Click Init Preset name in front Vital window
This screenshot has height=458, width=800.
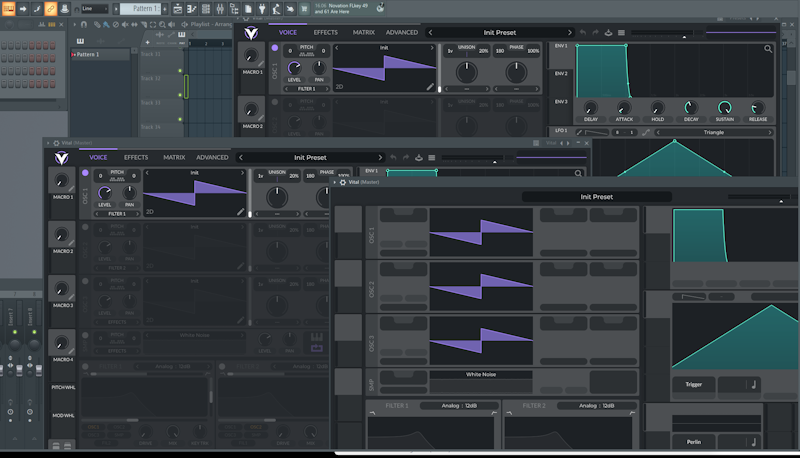(x=596, y=197)
